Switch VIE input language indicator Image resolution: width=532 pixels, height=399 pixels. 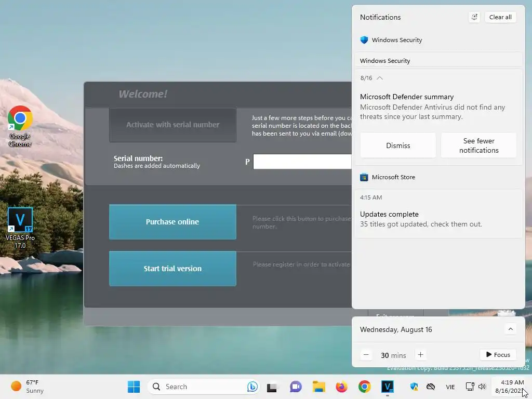click(x=450, y=387)
